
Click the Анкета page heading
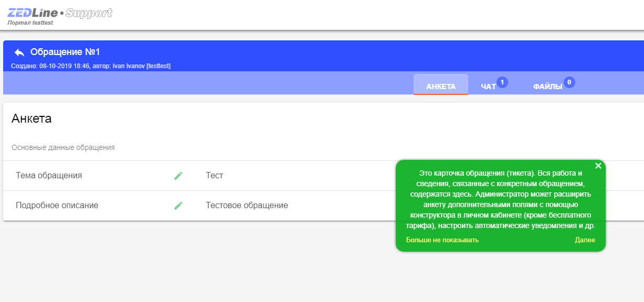pos(31,118)
